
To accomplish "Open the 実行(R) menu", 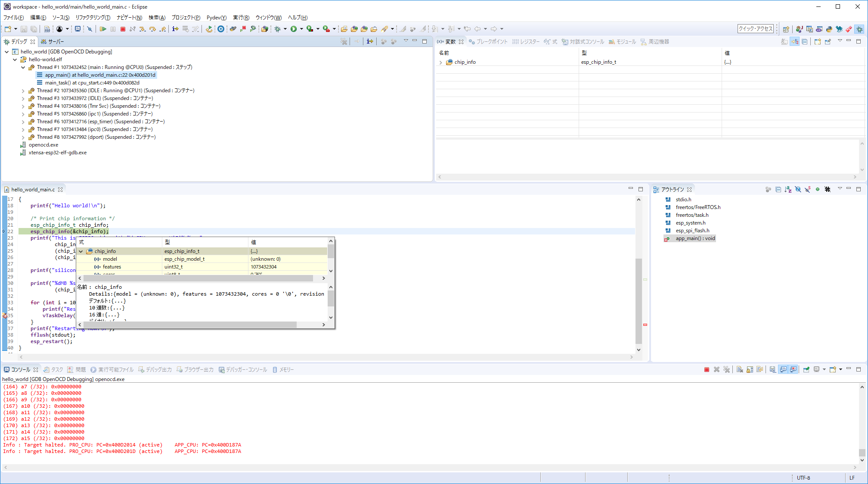I will 241,18.
